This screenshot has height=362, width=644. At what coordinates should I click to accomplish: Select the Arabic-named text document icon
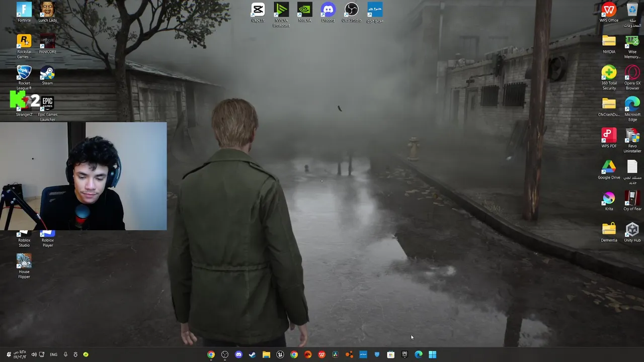point(632,172)
